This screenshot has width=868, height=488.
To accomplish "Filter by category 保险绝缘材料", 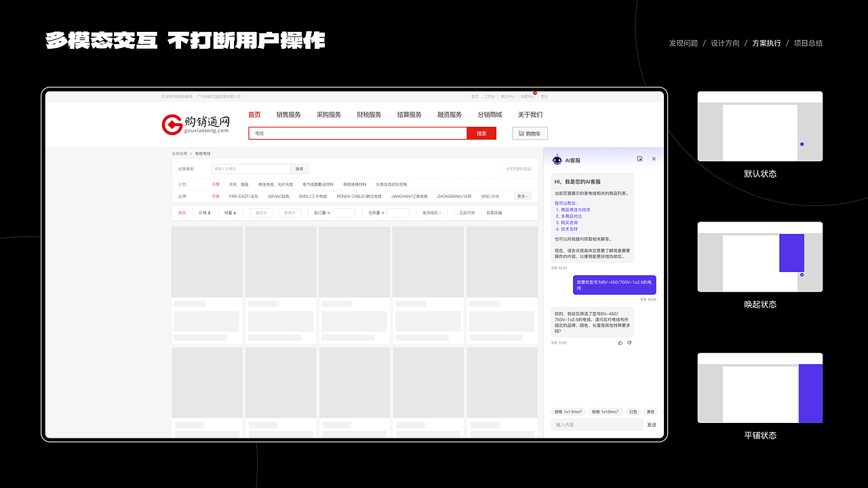I will pyautogui.click(x=355, y=184).
